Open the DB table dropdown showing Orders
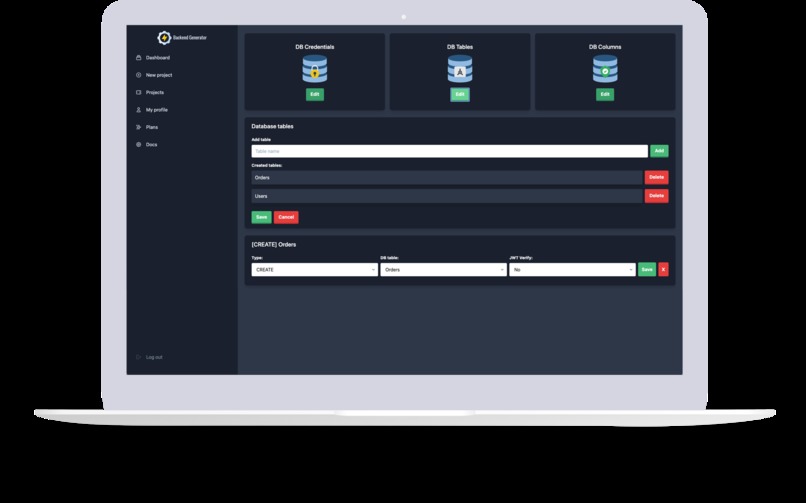Screen dimensions: 806x503 click(444, 270)
